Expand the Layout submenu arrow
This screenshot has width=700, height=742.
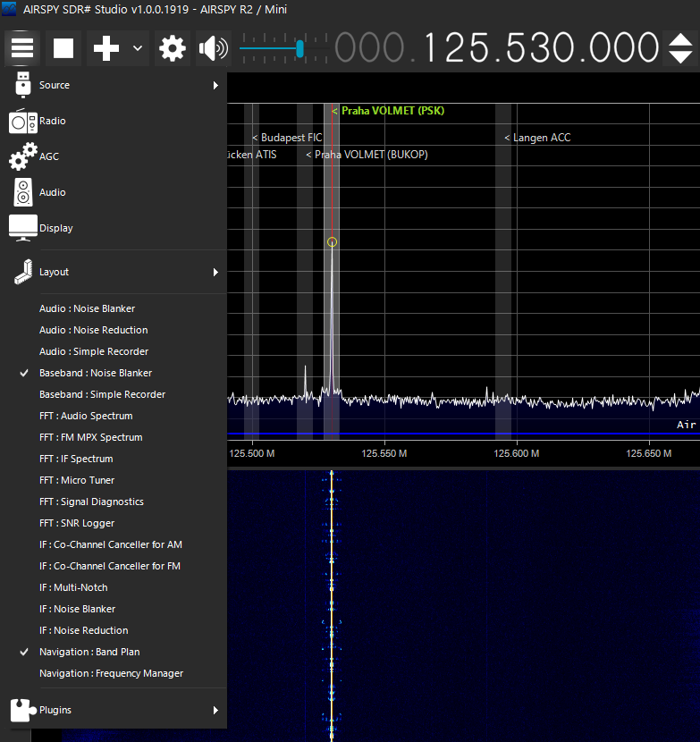215,272
